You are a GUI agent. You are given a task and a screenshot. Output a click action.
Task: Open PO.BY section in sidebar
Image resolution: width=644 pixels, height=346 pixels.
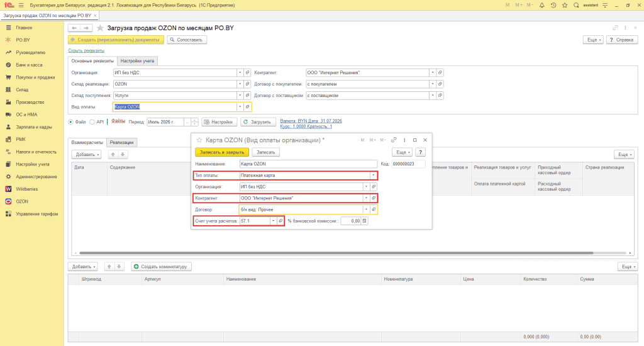click(23, 40)
